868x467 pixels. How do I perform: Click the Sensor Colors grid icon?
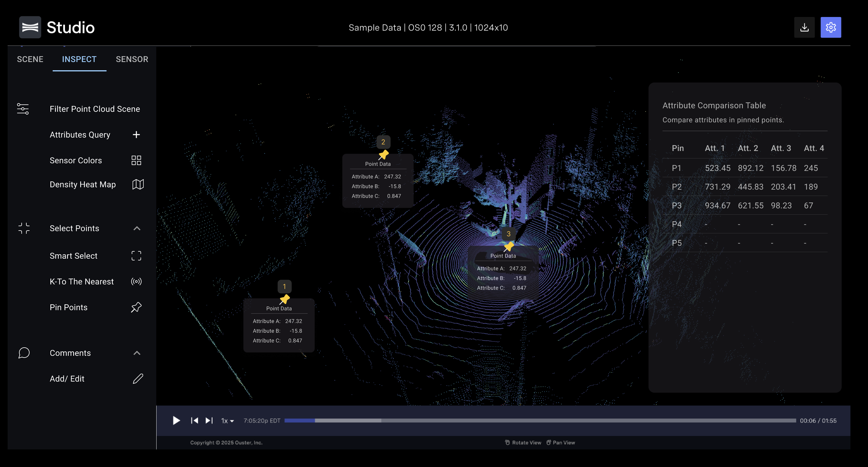point(136,160)
